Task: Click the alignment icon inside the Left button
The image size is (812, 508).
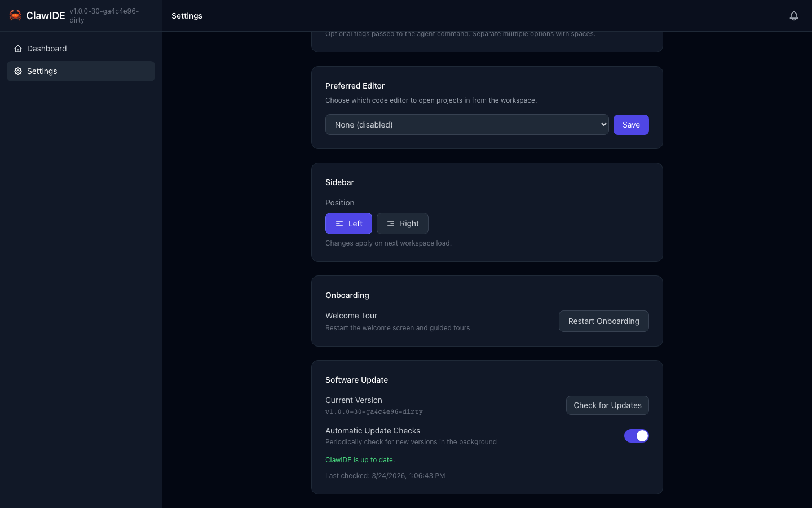Action: click(338, 224)
